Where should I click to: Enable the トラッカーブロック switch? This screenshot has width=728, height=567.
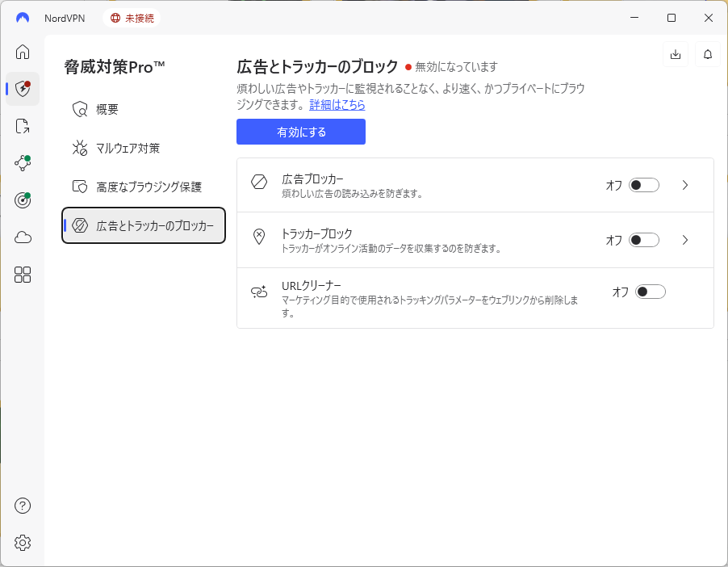[x=644, y=240]
